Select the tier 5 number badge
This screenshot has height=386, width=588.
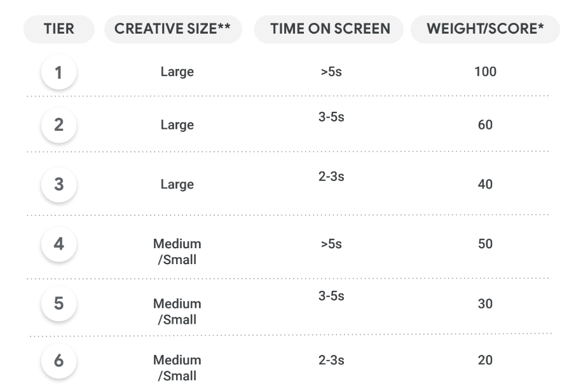58,303
